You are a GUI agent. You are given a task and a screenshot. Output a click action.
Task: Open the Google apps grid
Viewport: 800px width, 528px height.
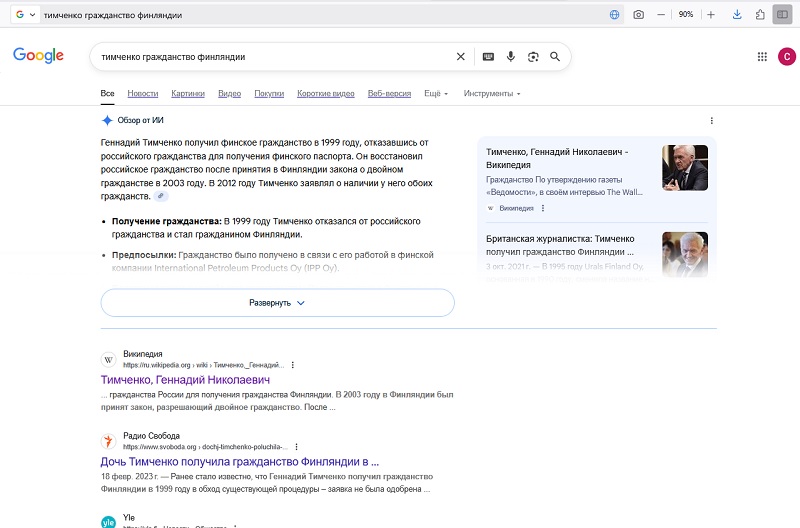762,57
